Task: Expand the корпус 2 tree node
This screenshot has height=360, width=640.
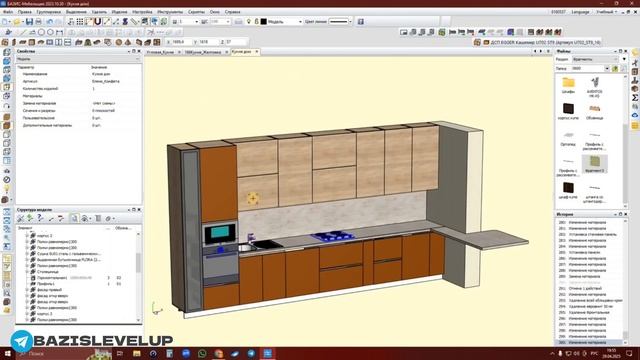Action: coord(27,236)
